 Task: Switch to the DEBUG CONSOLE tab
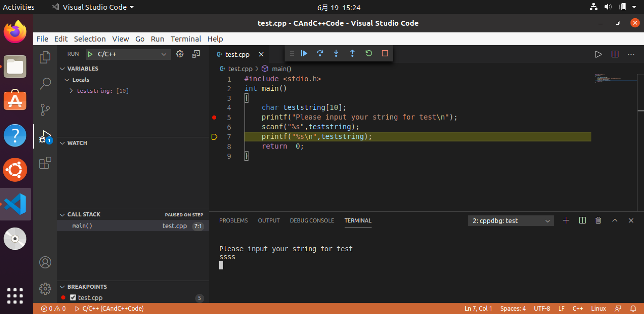(x=312, y=220)
